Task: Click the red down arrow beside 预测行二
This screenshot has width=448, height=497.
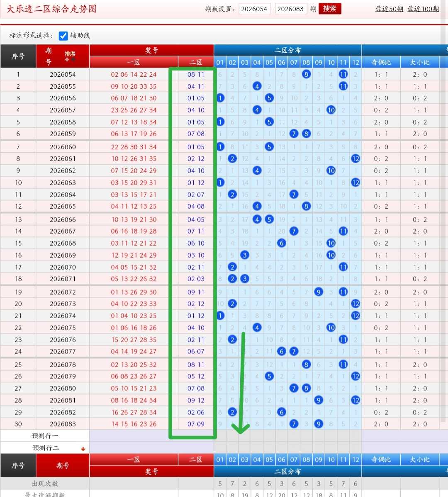Action: (83, 448)
